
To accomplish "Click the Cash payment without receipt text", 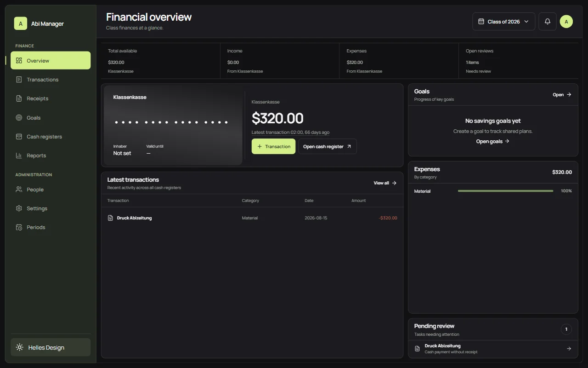I will 451,352.
